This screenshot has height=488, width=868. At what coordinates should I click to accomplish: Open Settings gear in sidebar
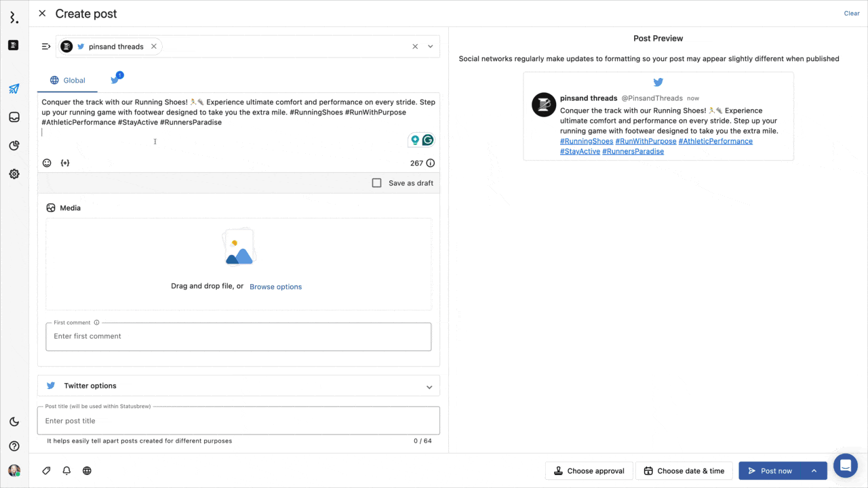pos(14,174)
